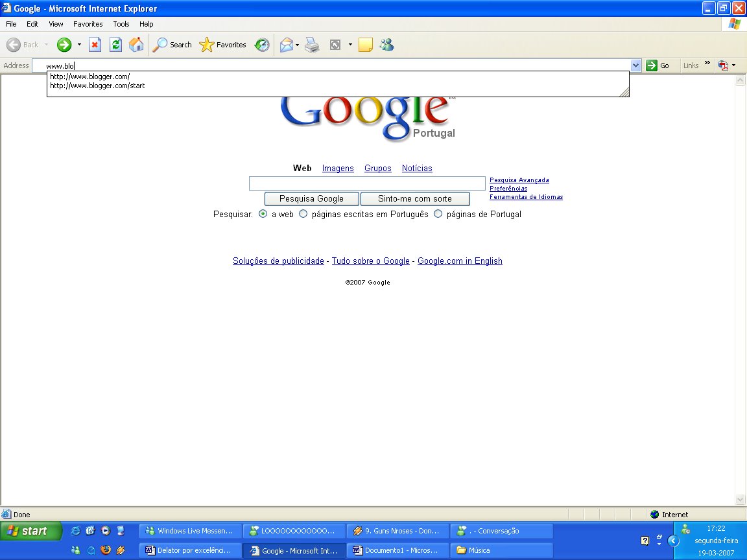The height and width of the screenshot is (560, 747).
Task: Open the History icon
Action: click(262, 45)
